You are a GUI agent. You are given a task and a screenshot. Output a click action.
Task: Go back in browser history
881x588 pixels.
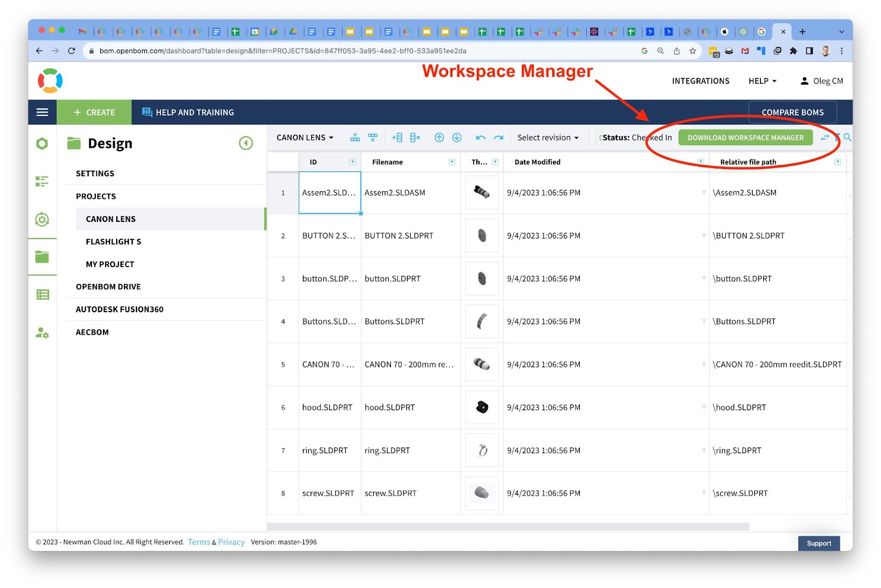(x=39, y=51)
